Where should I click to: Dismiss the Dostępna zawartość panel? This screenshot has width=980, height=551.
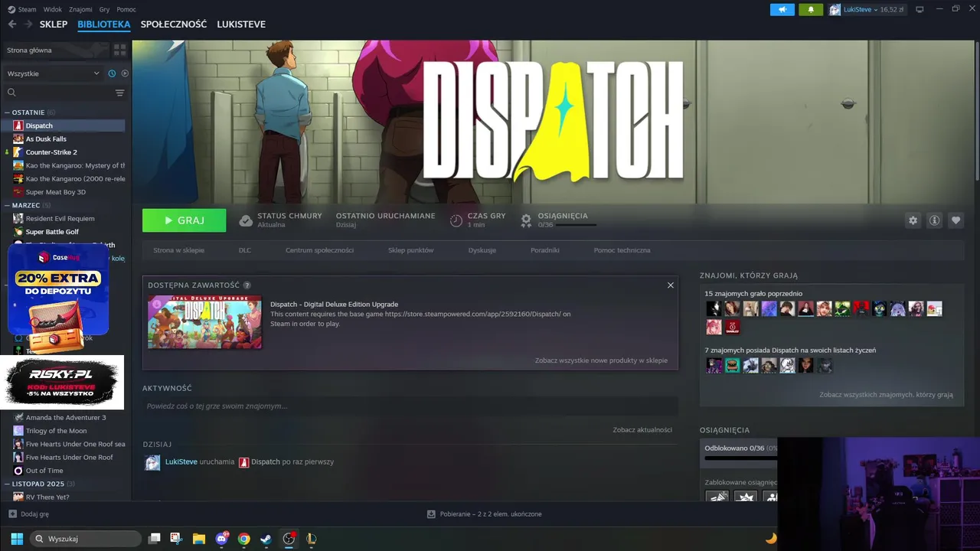pos(671,285)
